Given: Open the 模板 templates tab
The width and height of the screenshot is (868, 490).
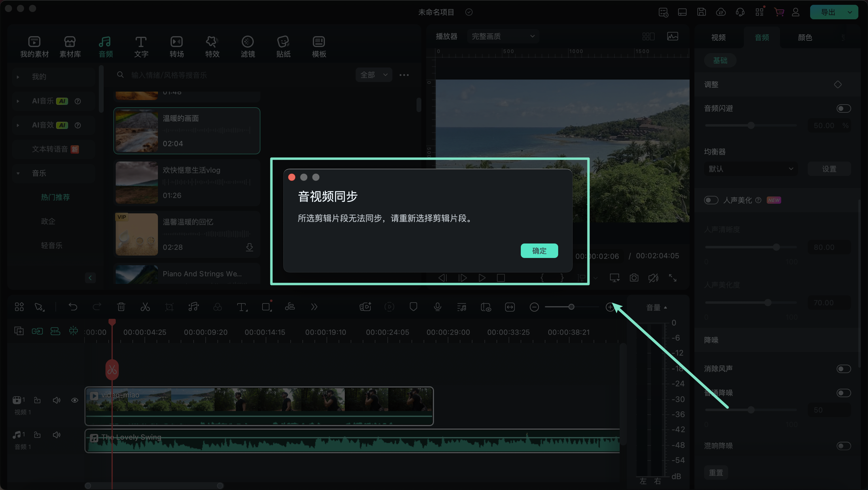Looking at the screenshot, I should (319, 47).
